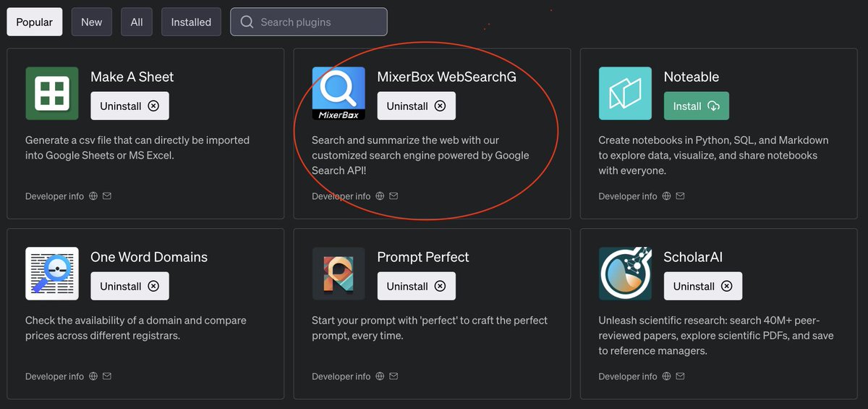Open the MixerBox WebSearchG developer website globe icon
The width and height of the screenshot is (868, 409).
[x=380, y=196]
